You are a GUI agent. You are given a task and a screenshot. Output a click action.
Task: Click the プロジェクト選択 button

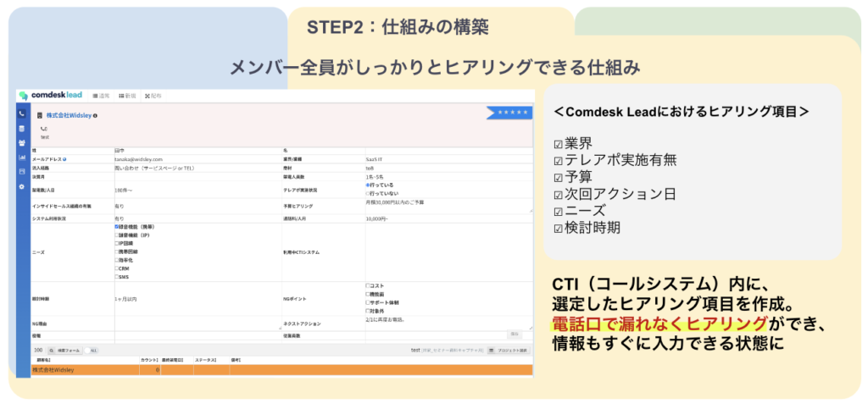[509, 351]
